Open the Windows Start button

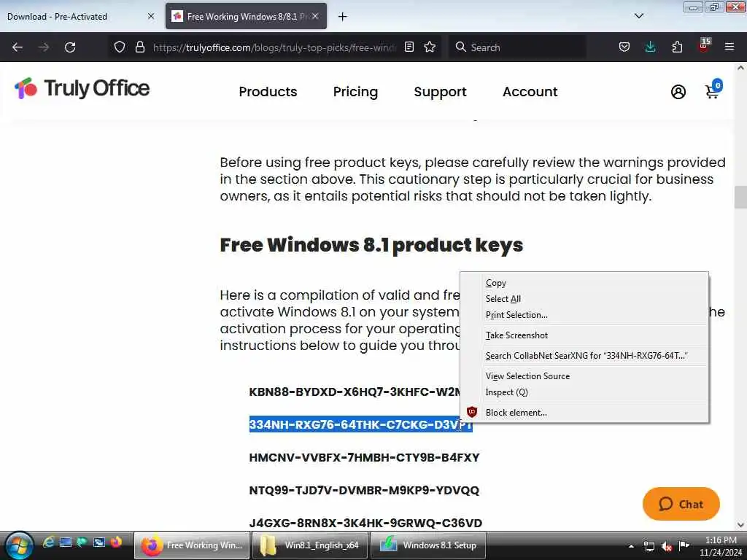pos(19,545)
